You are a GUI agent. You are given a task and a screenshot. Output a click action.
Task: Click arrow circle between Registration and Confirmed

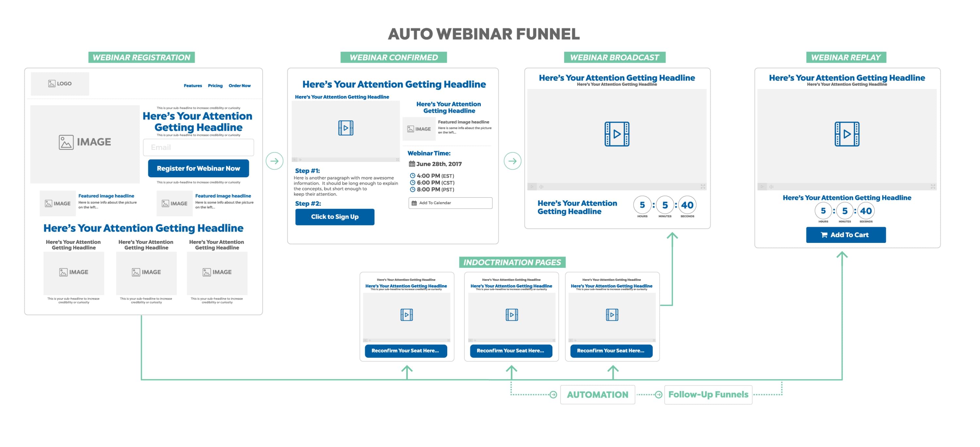(x=274, y=161)
